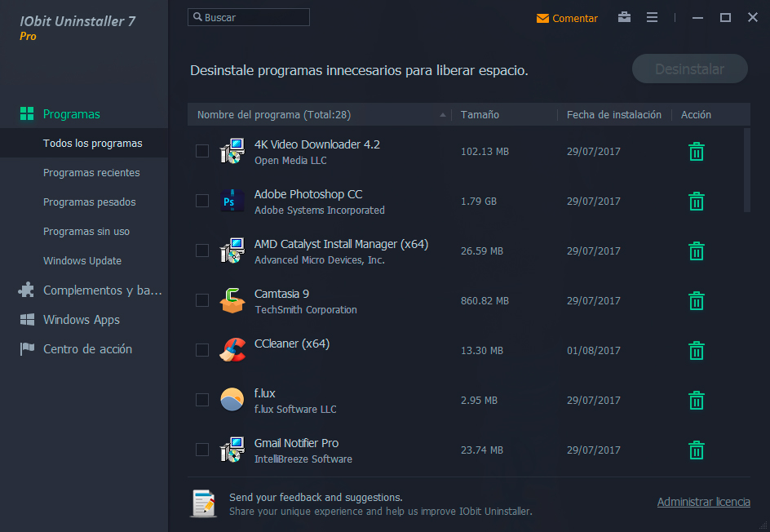Click the f.lux Software LLC publisher text

[295, 409]
